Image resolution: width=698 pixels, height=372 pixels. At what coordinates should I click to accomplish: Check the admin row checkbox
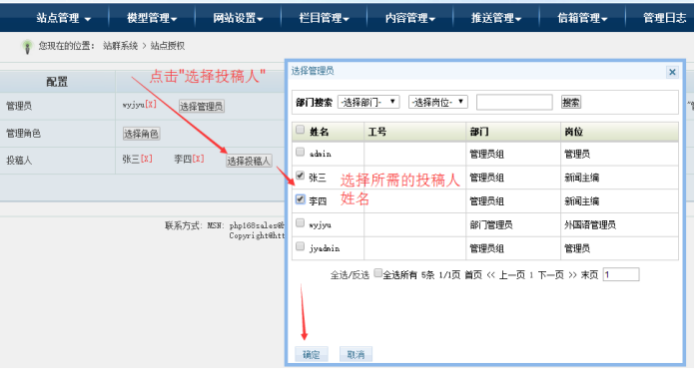300,152
